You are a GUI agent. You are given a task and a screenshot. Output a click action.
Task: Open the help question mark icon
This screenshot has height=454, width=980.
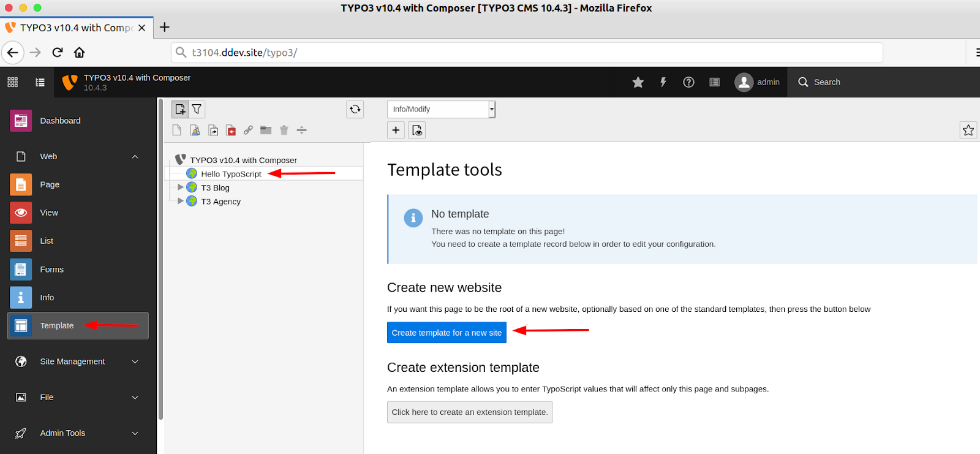pos(688,82)
